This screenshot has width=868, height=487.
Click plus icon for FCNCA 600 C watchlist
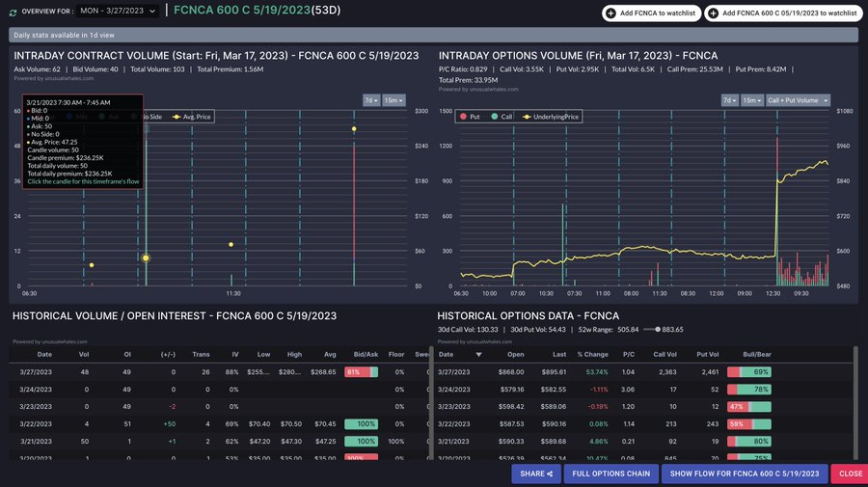click(x=713, y=14)
